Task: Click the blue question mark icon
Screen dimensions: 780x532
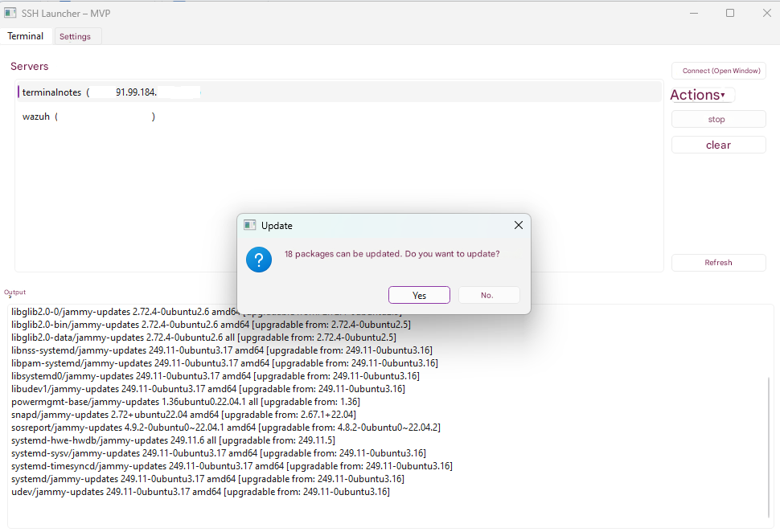Action: click(258, 260)
